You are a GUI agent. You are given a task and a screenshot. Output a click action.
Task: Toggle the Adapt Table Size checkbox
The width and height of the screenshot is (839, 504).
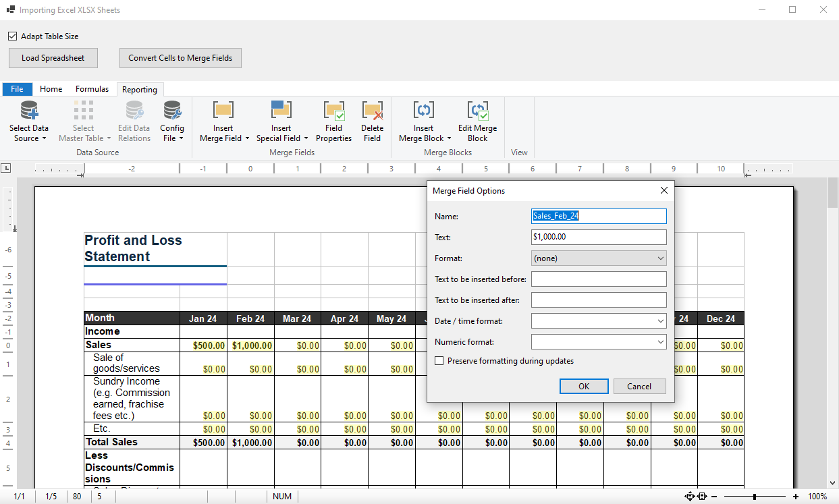12,36
